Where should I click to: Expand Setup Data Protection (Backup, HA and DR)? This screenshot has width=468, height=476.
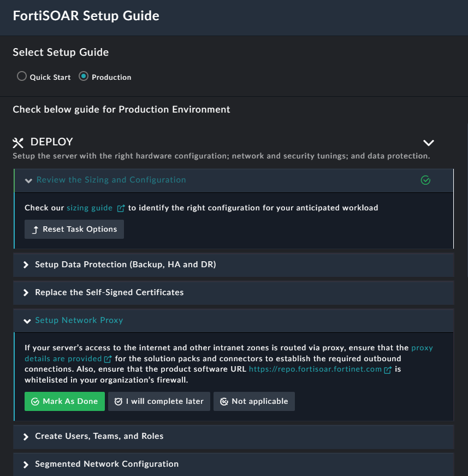pos(26,265)
